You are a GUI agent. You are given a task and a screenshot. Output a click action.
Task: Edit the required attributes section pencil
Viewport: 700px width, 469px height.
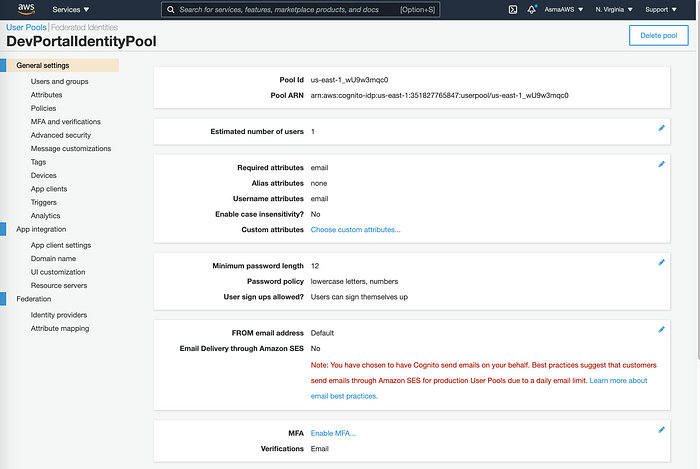pos(661,164)
